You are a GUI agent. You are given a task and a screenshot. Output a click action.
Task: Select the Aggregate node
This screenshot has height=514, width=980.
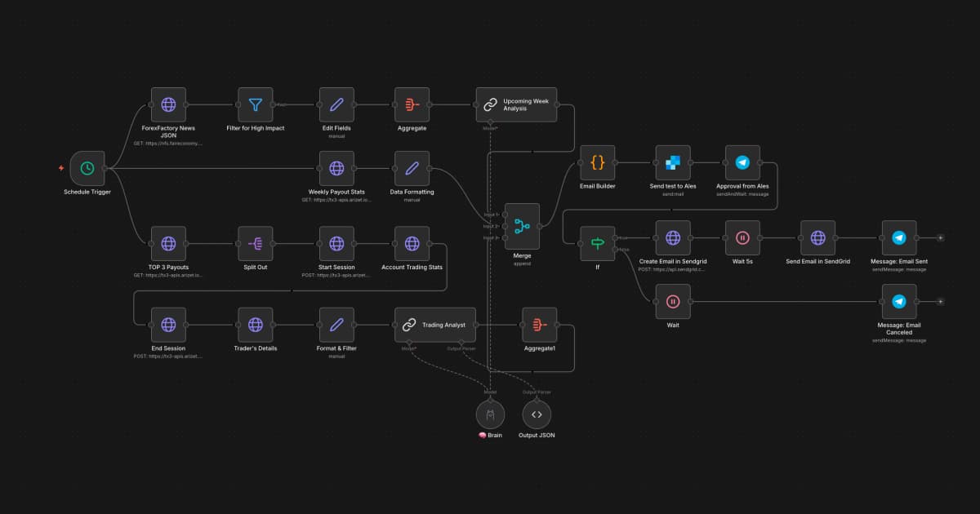point(411,104)
